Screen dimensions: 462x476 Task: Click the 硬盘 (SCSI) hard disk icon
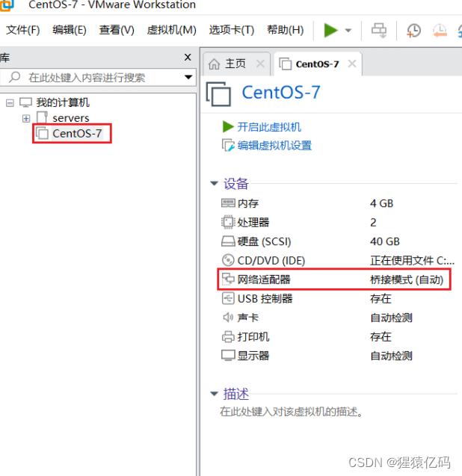pos(228,241)
